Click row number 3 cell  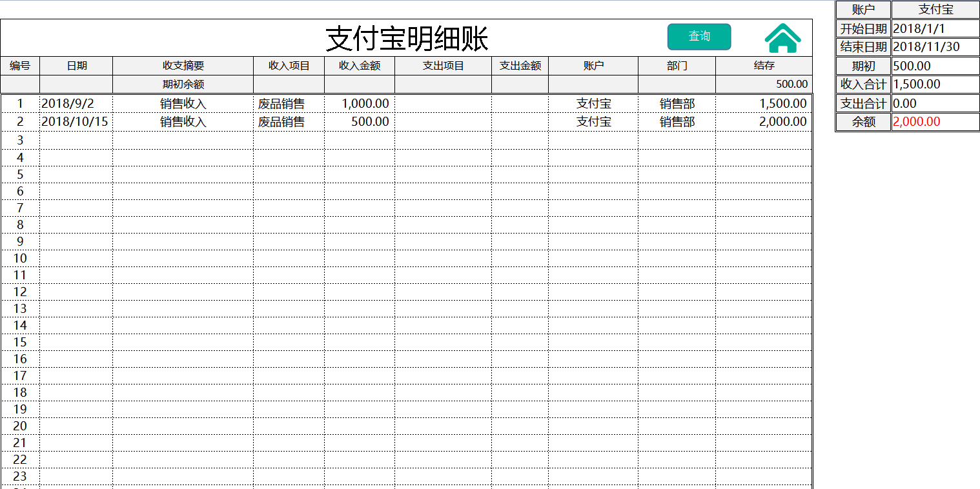(20, 141)
